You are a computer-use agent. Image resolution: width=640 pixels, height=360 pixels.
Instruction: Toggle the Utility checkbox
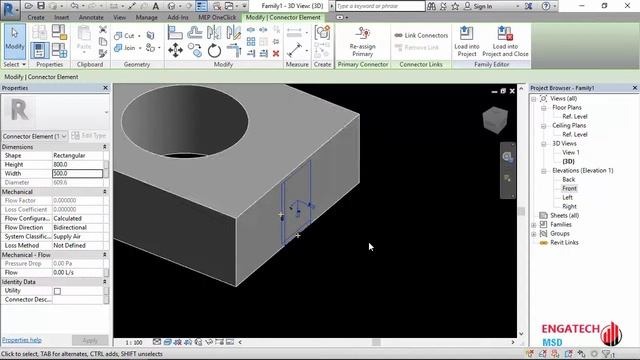57,291
